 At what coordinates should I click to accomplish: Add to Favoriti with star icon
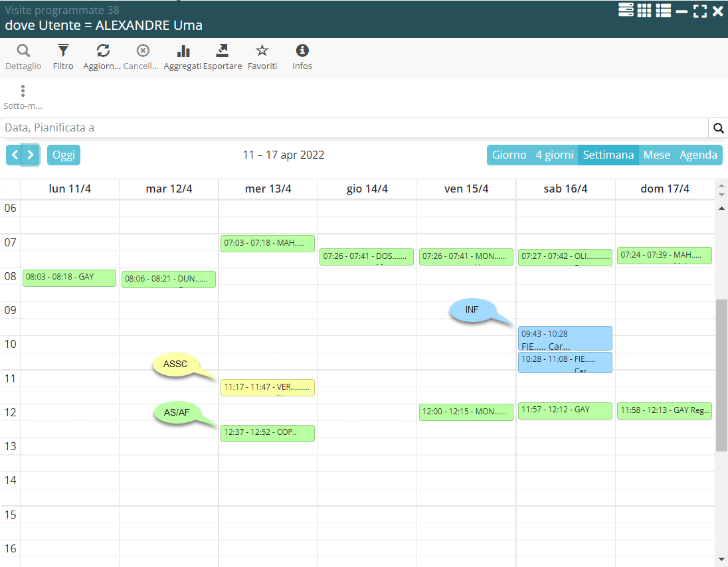tap(262, 51)
